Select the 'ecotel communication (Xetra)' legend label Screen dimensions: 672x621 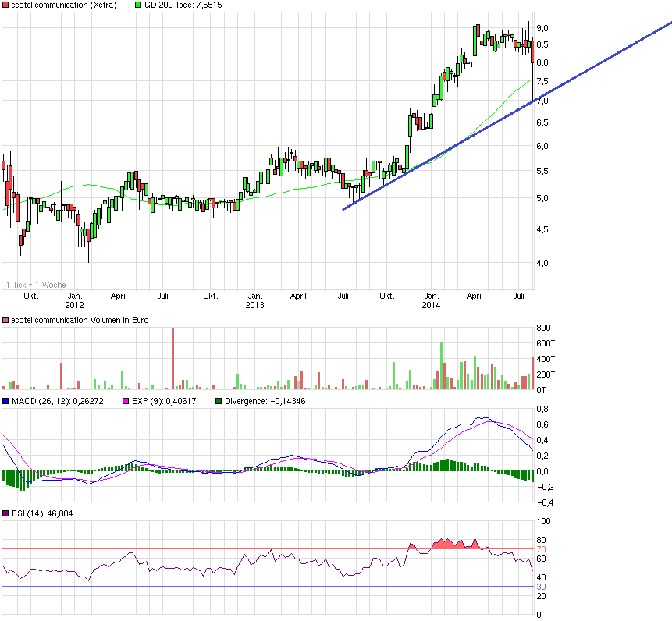(64, 5)
